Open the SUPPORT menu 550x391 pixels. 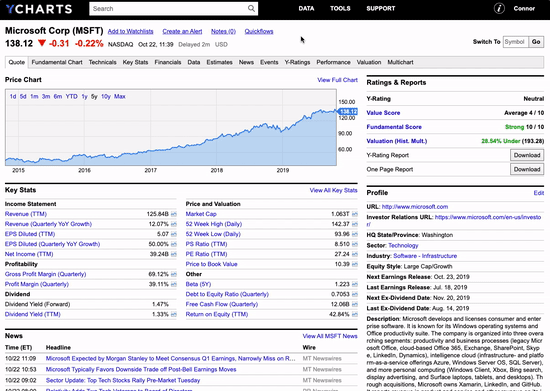[x=381, y=8]
